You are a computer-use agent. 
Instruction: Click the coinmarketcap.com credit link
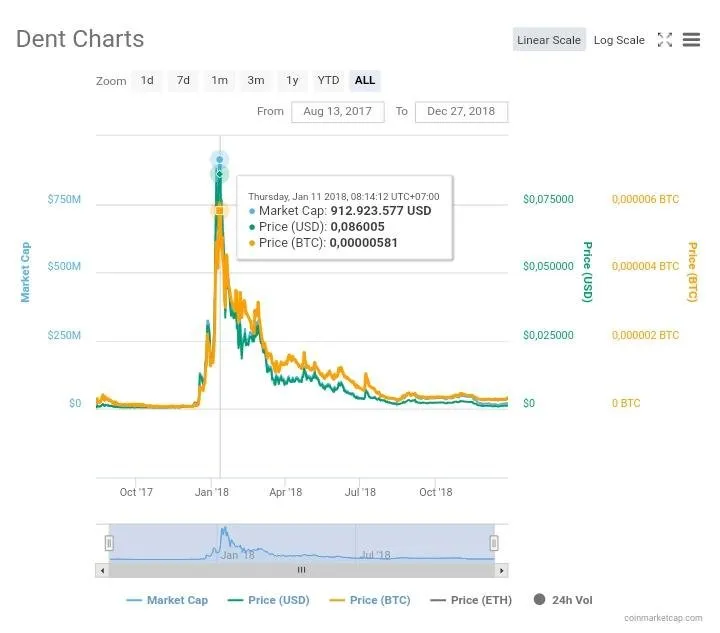click(663, 618)
